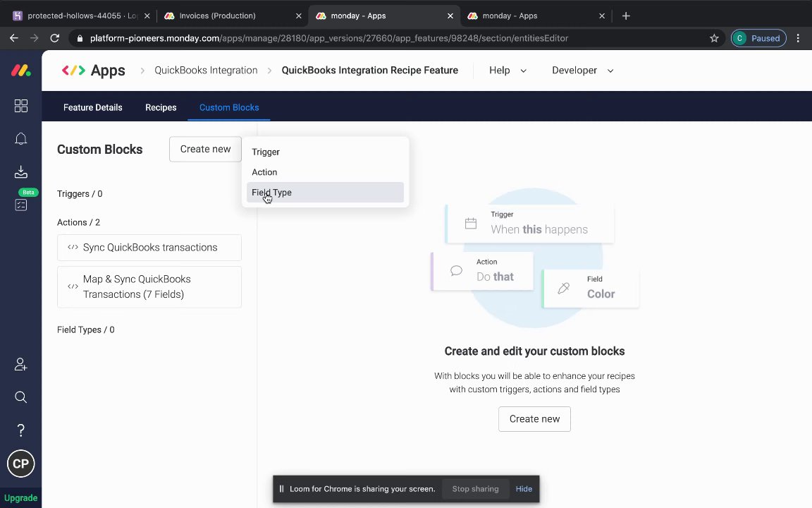Choose Action from the create menu
The width and height of the screenshot is (812, 508).
tap(325, 172)
